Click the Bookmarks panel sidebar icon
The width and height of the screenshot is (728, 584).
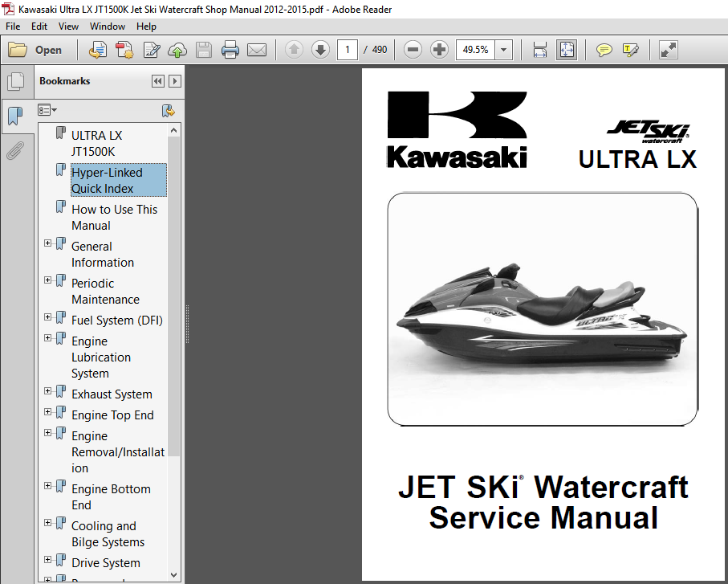click(x=15, y=115)
